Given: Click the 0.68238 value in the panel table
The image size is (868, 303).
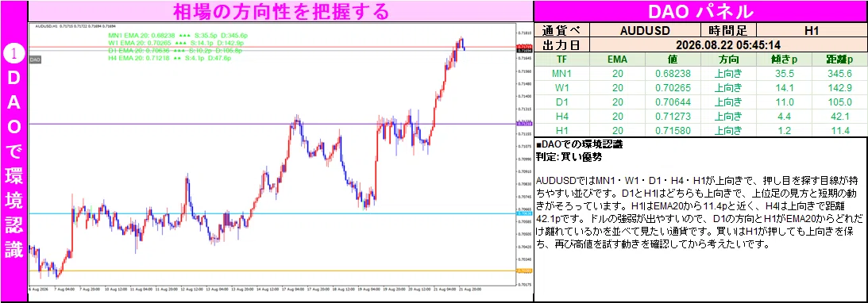Looking at the screenshot, I should (x=673, y=74).
